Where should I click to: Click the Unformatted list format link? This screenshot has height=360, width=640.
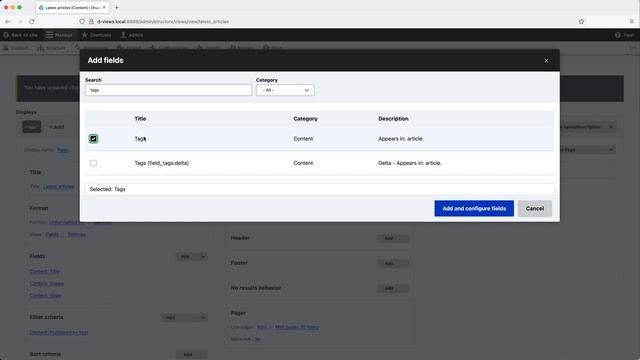pyautogui.click(x=67, y=222)
